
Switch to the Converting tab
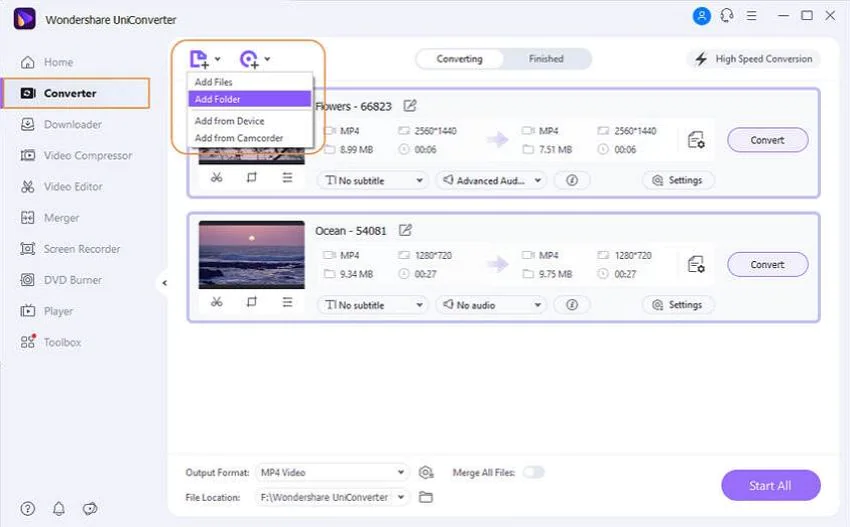(460, 59)
